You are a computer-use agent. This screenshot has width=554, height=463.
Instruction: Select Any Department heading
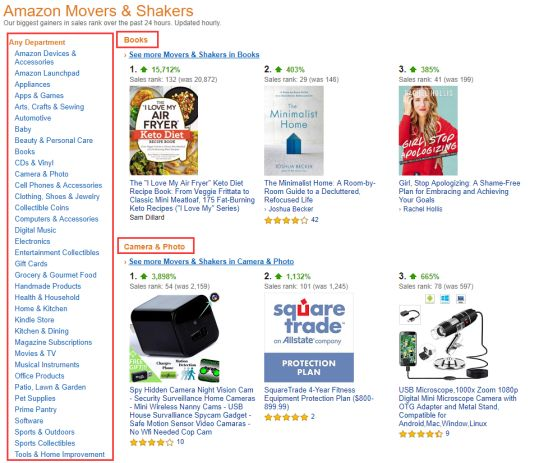(37, 42)
